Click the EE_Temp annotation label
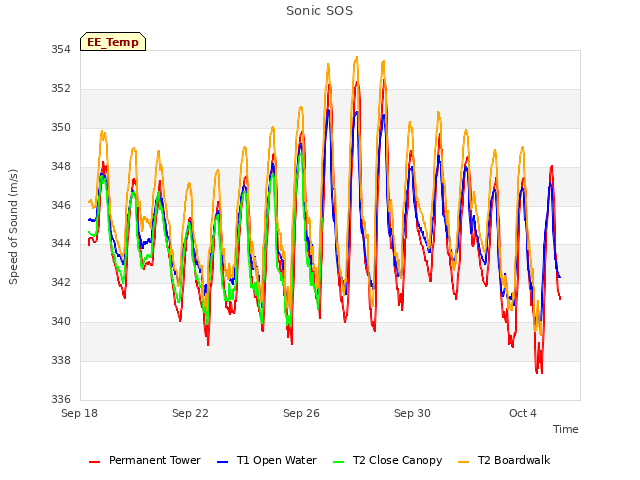640x480 pixels. click(x=113, y=42)
